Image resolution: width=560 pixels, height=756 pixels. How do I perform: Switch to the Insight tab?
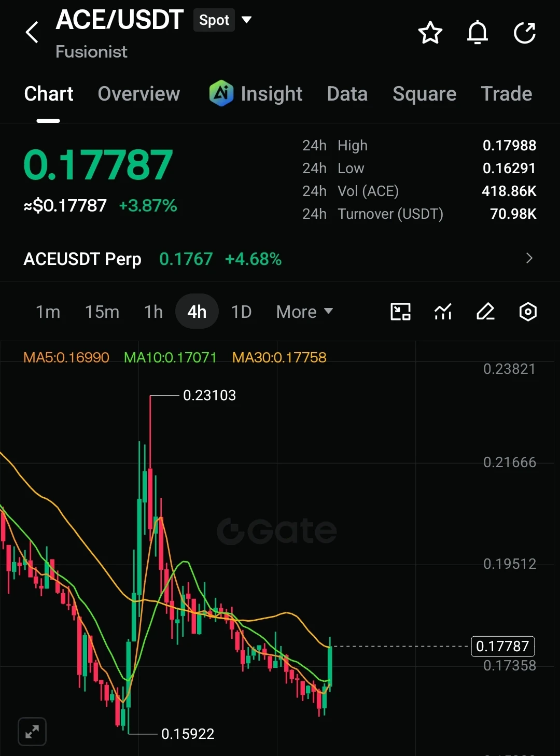[272, 94]
